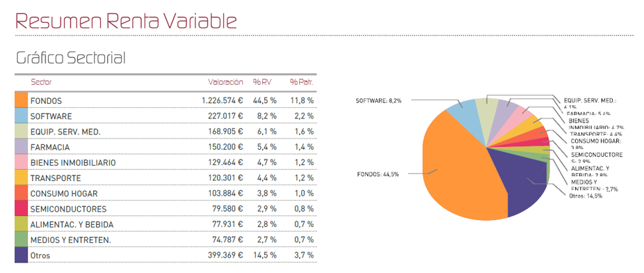Click the green MEDIOS Y ENTRETEN. swatch
Image resolution: width=644 pixels, height=273 pixels.
[x=21, y=240]
